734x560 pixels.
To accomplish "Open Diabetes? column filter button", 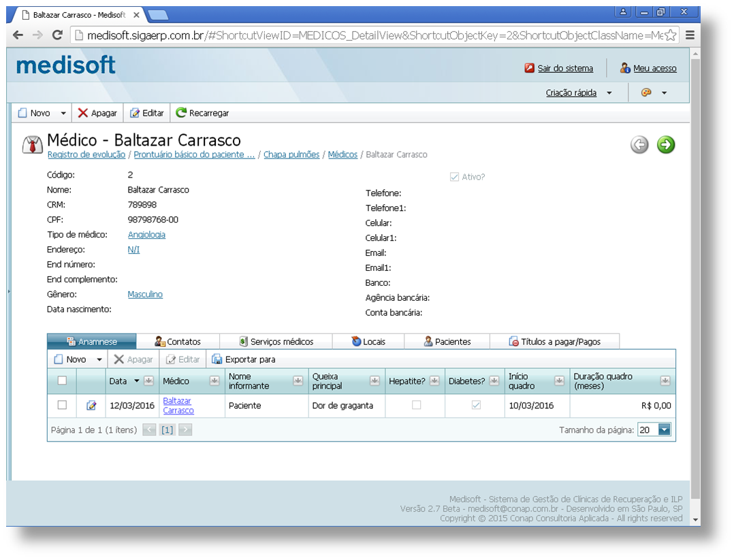I will [x=494, y=381].
